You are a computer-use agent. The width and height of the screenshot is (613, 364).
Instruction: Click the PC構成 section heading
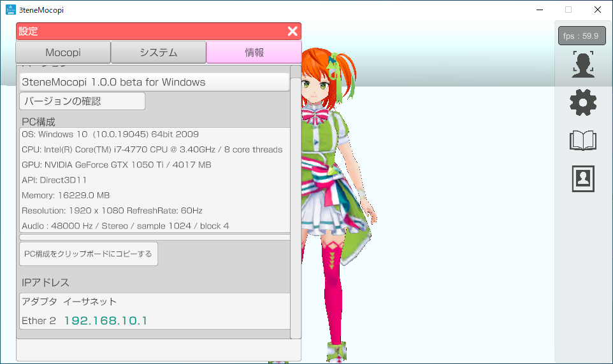pos(38,122)
